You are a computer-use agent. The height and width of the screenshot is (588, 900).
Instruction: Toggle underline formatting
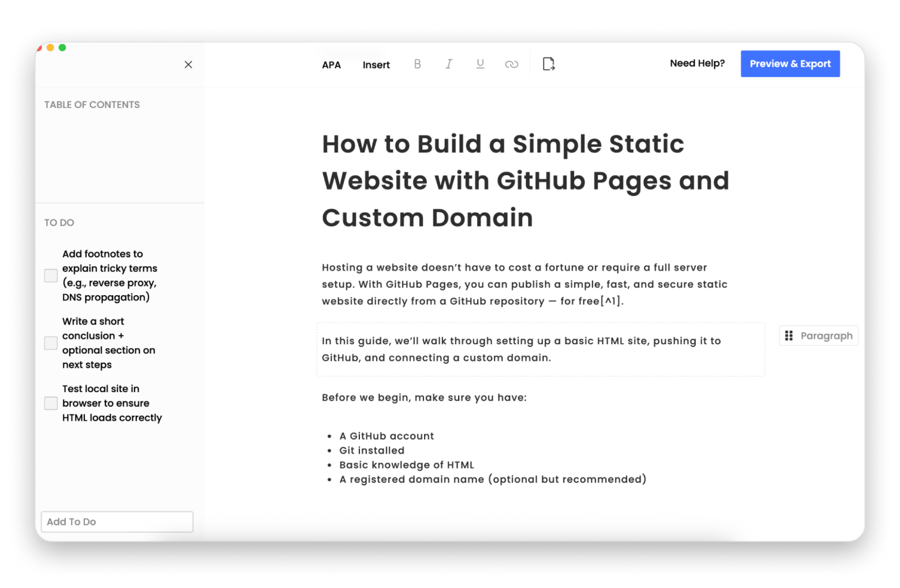tap(480, 64)
